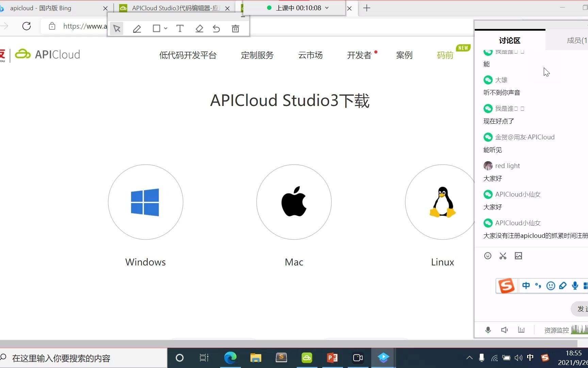Select the eraser tool
Image resolution: width=588 pixels, height=368 pixels.
click(x=199, y=29)
